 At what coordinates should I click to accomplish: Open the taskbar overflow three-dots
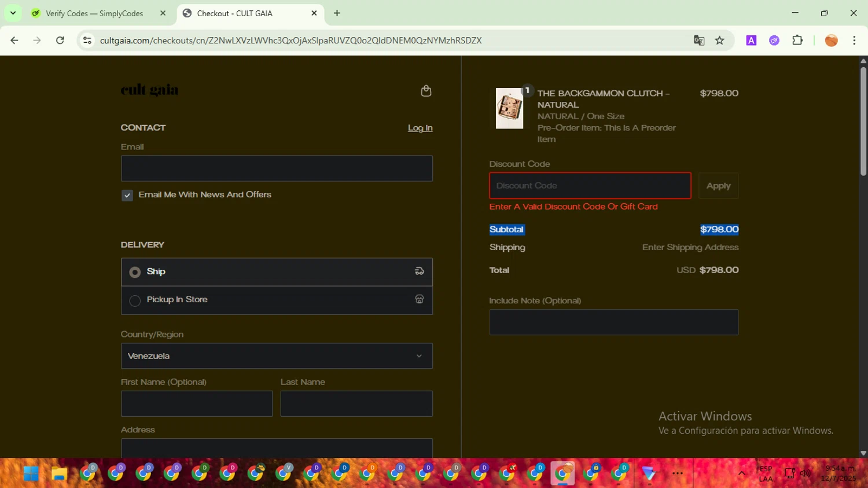point(678,474)
